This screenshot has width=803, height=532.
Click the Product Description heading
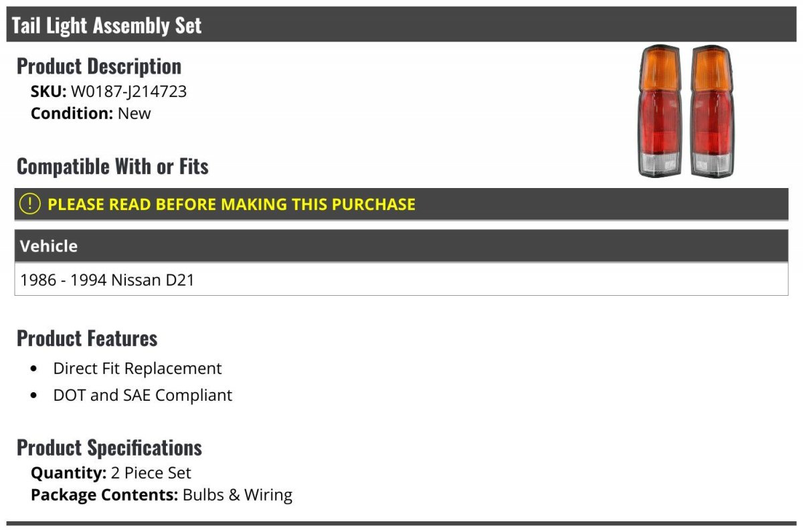[x=99, y=66]
